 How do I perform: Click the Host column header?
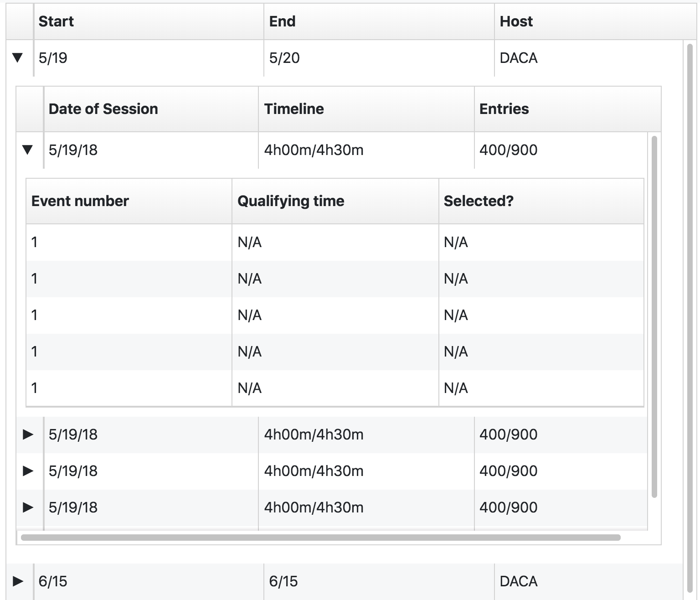(516, 21)
